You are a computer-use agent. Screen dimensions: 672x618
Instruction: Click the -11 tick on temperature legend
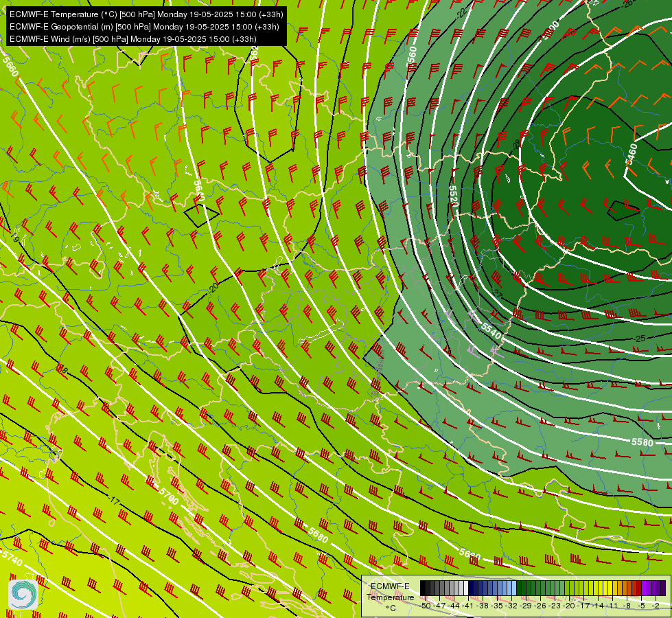612,606
